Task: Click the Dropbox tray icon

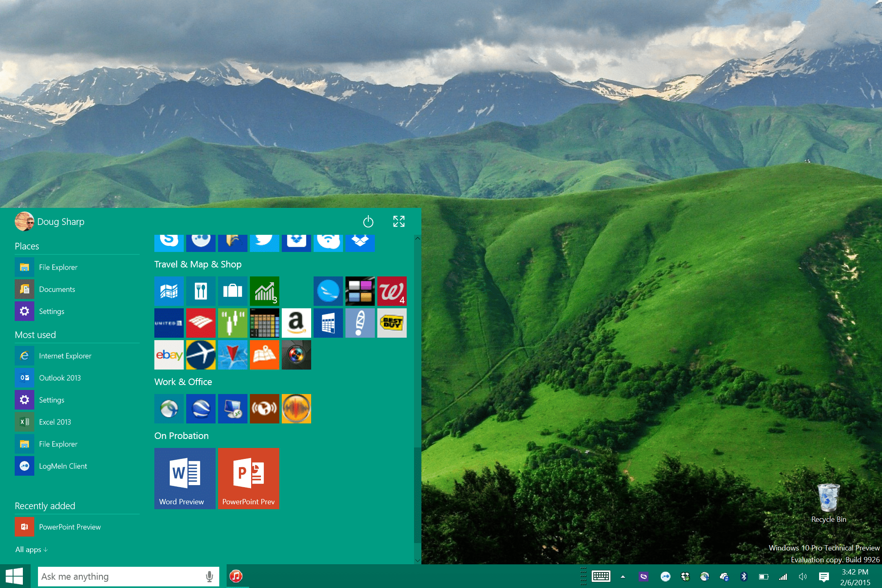Action: pos(685,577)
